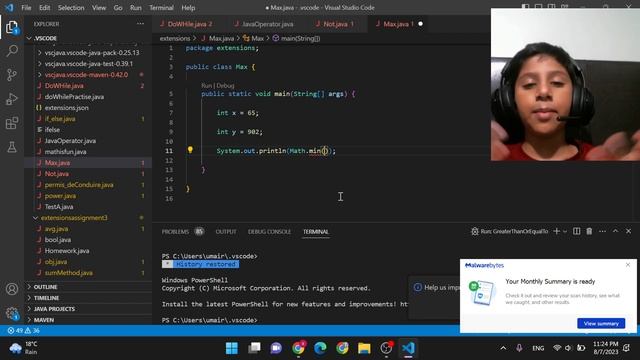Open File Explorer from taskbar
This screenshot has height=360, width=640.
(x=364, y=348)
